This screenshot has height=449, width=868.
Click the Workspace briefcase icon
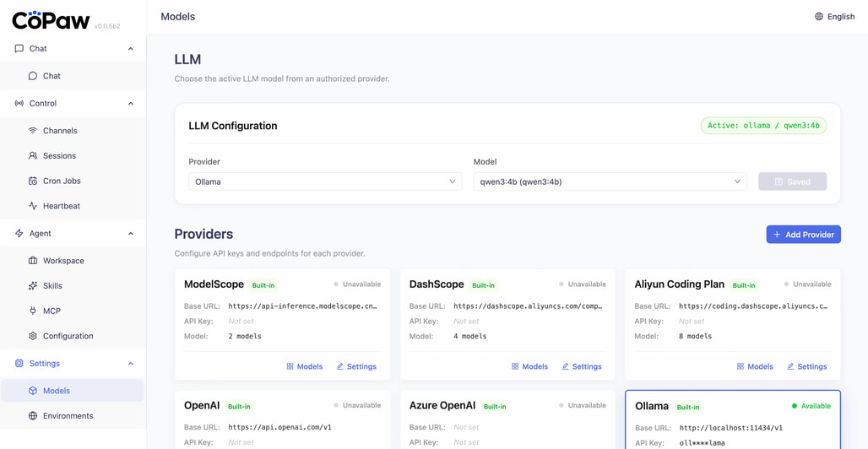coord(33,261)
